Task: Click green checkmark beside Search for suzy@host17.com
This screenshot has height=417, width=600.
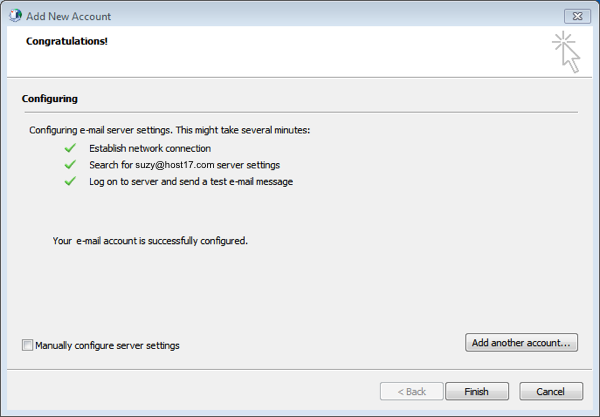Action: pos(70,165)
